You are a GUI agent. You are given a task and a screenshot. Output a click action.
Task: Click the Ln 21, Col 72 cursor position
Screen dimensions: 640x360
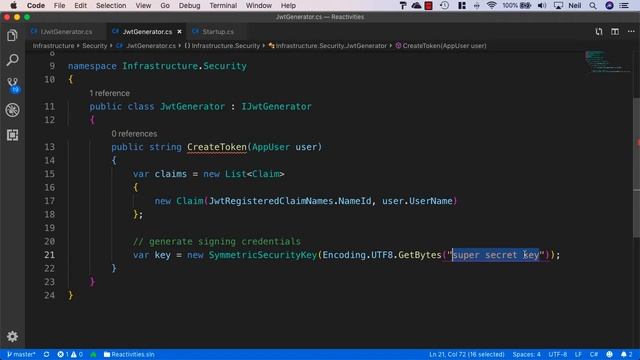(467, 354)
